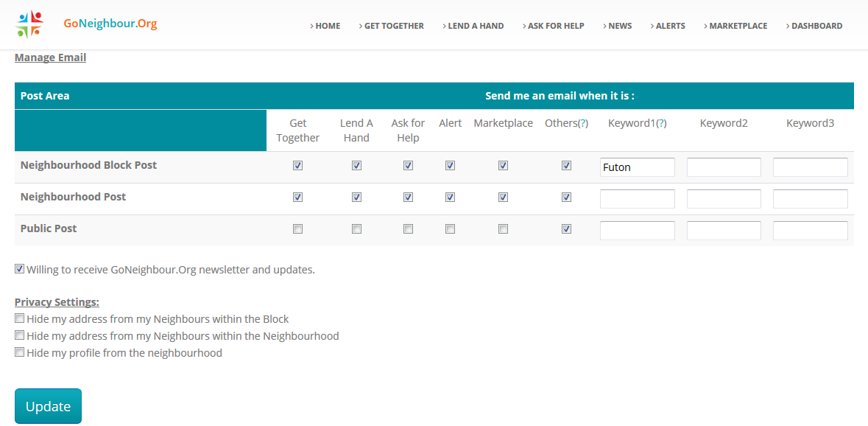868x426 pixels.
Task: Enable Hide my profile from the neighbourhood
Action: click(x=20, y=352)
